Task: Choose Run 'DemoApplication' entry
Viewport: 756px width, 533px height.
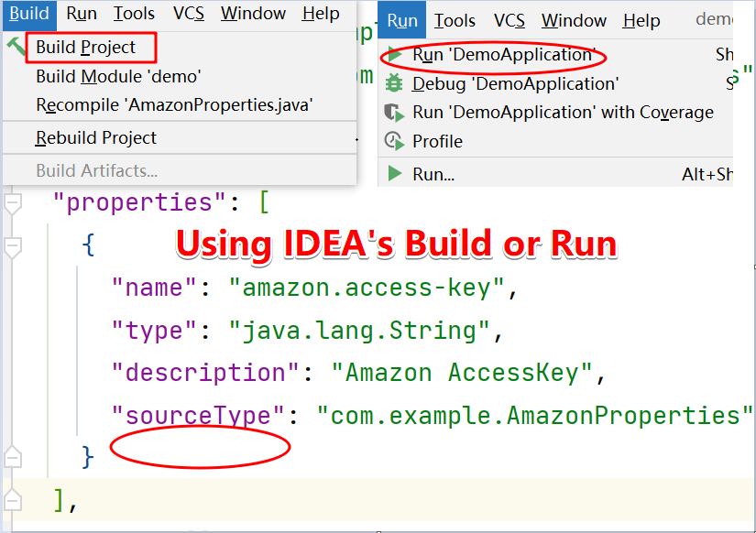Action: point(504,54)
